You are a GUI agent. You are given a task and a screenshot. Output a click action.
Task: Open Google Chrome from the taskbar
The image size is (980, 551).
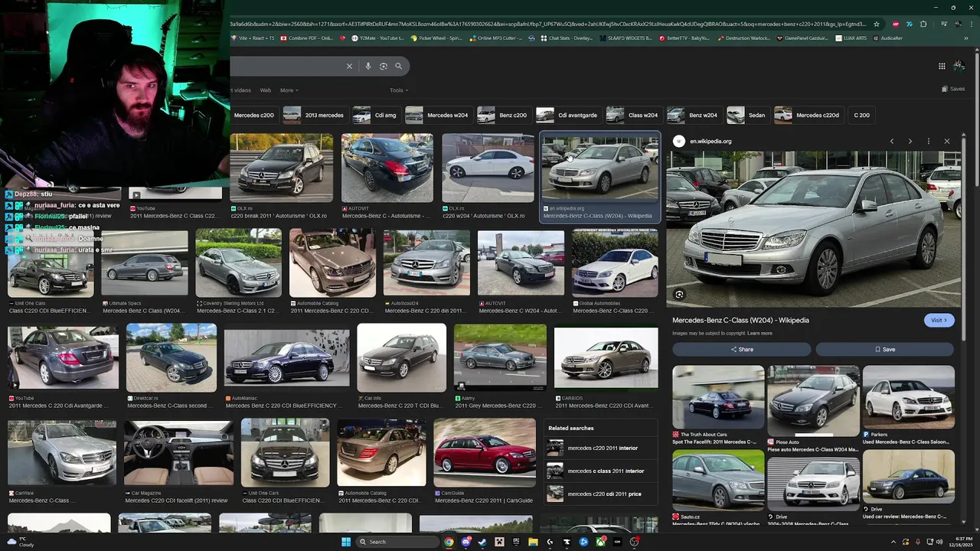point(449,542)
